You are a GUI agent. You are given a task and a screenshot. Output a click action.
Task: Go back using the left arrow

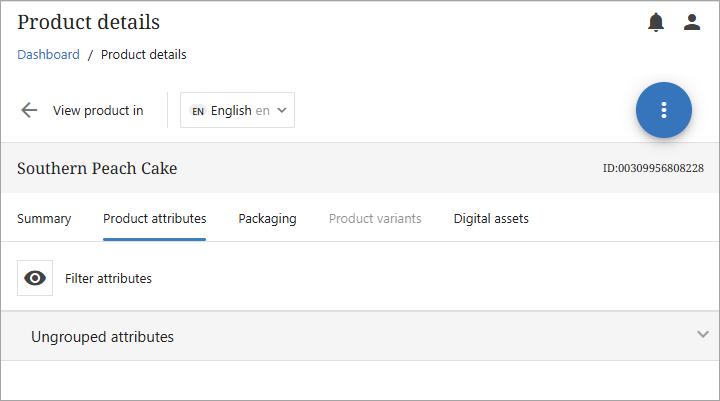pos(29,110)
